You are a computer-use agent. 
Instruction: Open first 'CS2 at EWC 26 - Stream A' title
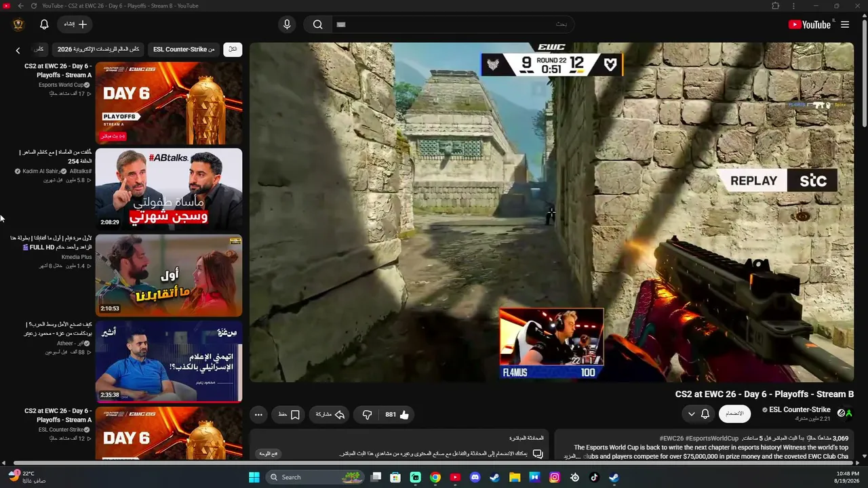[x=58, y=70]
